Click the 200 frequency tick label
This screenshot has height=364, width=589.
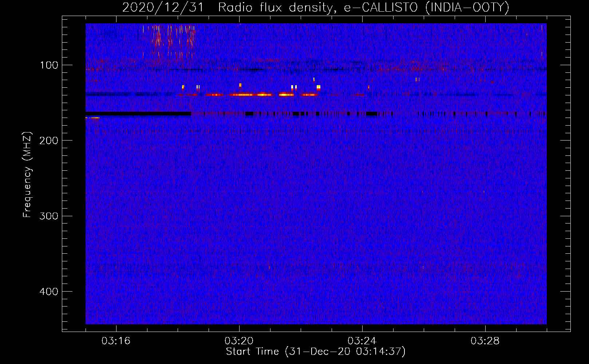pyautogui.click(x=49, y=141)
